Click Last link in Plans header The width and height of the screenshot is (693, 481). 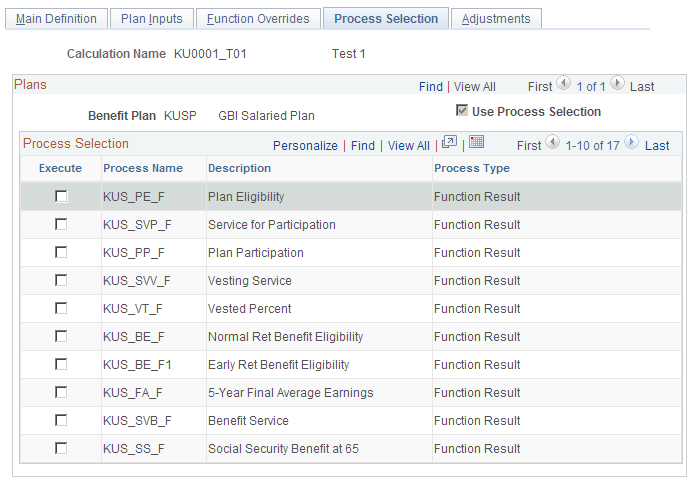642,87
